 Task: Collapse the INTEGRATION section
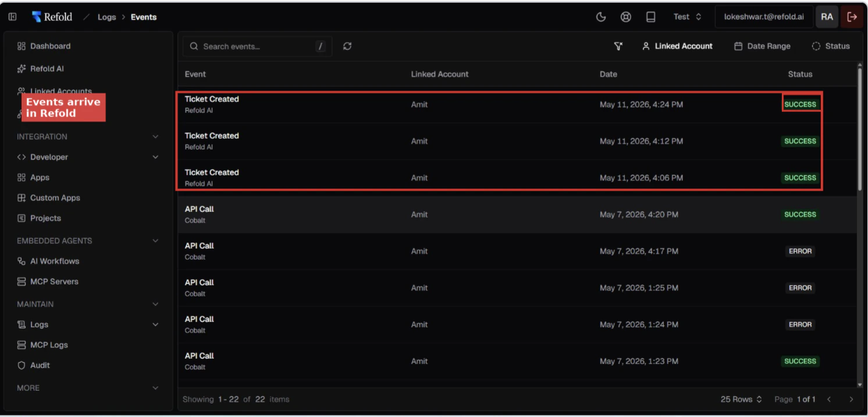(x=155, y=137)
